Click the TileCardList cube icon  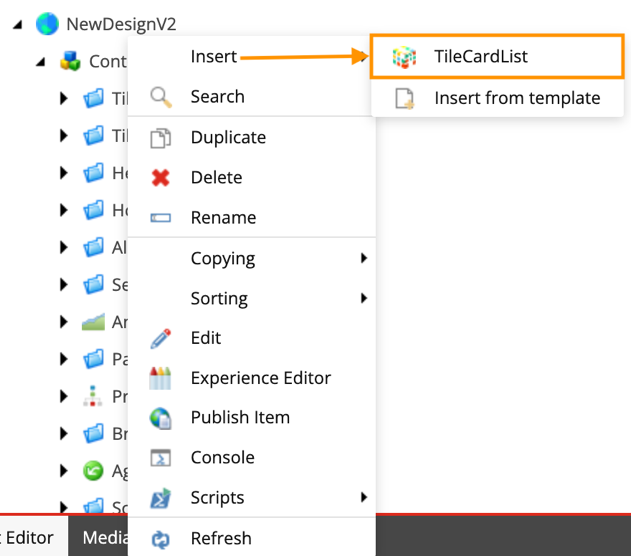coord(403,57)
